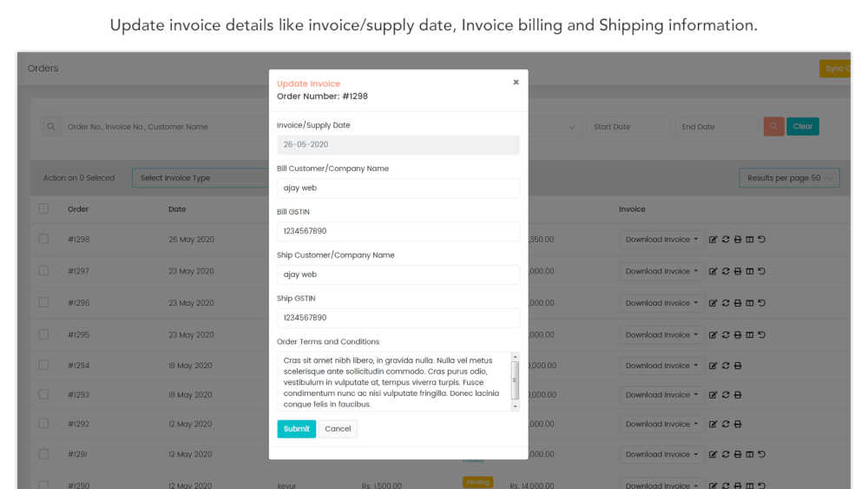Screen dimensions: 868x489
Task: Focus the Bill Customer/Company Name field
Action: [x=398, y=188]
